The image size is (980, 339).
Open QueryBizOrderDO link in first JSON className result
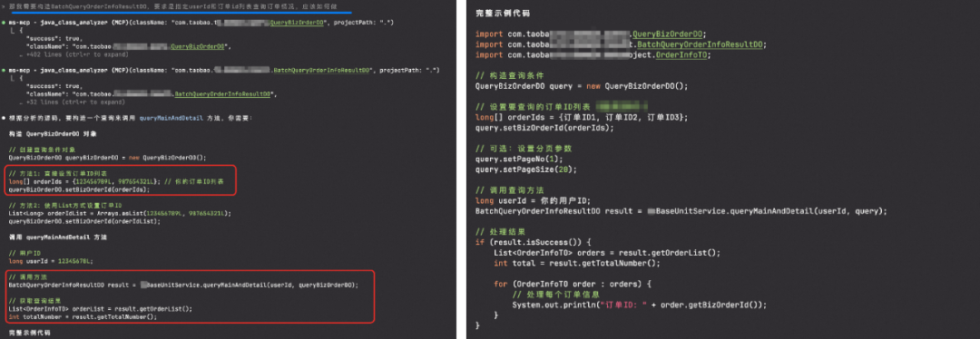click(197, 46)
